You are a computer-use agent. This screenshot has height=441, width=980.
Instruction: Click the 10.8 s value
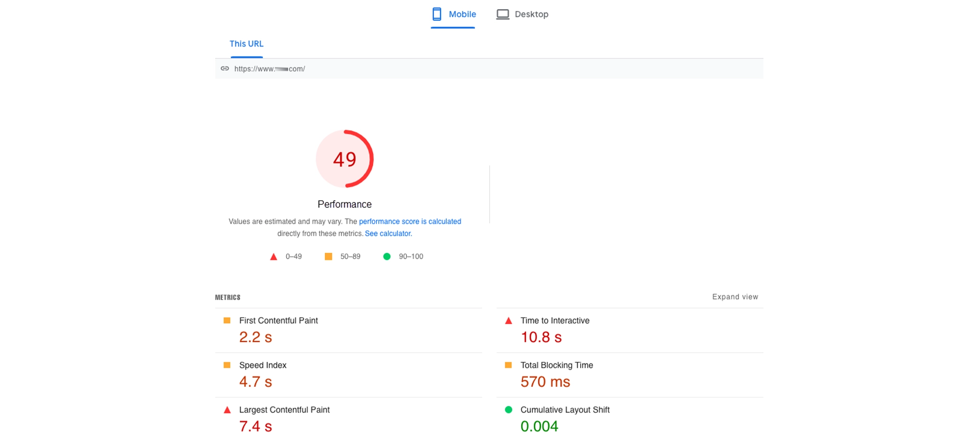point(541,337)
